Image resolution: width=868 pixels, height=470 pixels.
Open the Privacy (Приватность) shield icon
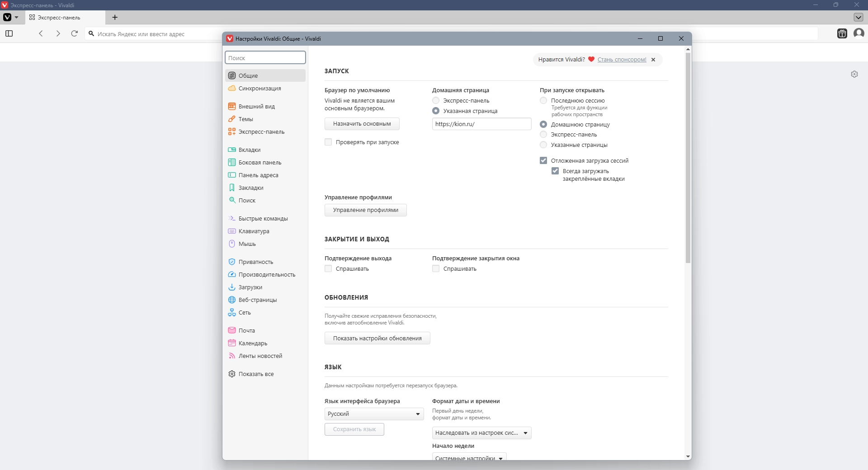[232, 262]
